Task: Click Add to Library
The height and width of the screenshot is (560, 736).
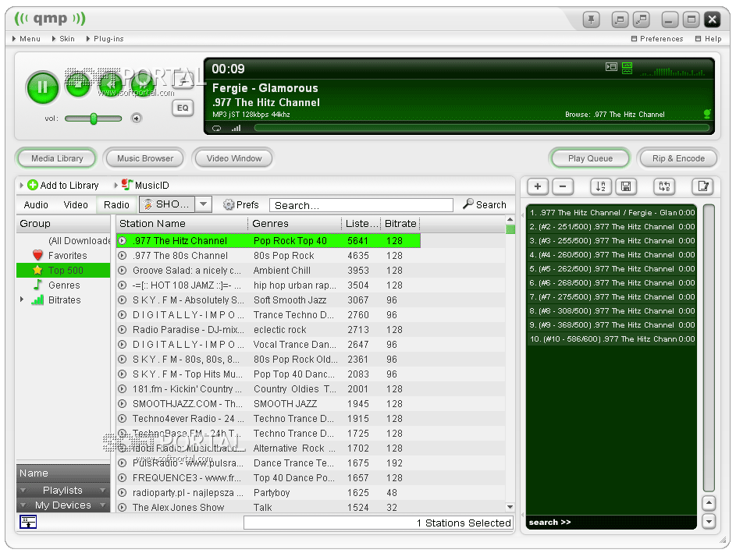Action: click(63, 186)
